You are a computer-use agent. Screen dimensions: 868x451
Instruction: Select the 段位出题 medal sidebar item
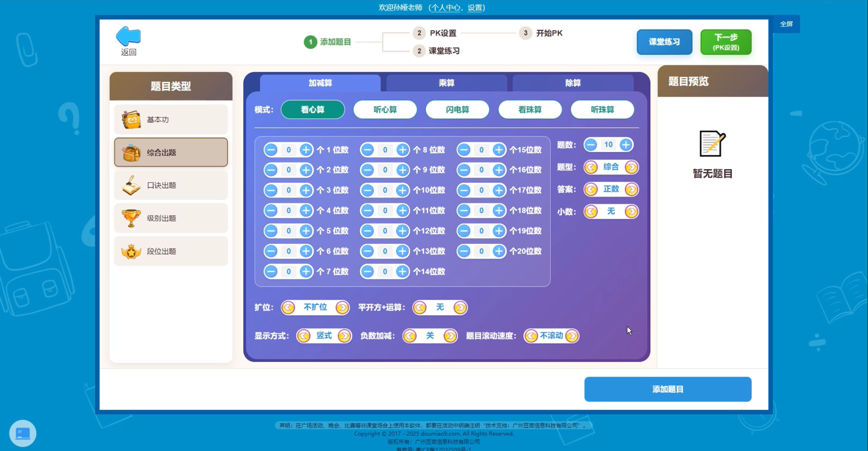pos(170,251)
